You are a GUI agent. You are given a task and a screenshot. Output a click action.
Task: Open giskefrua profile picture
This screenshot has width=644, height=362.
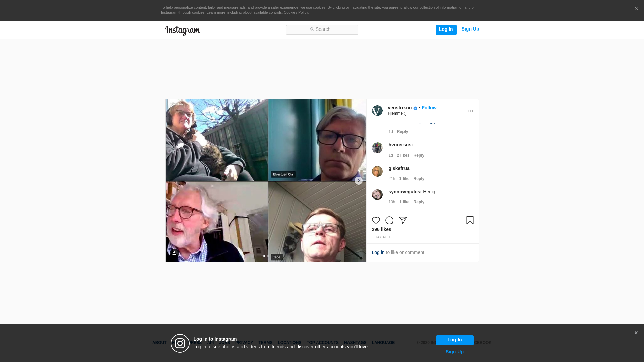click(x=377, y=171)
